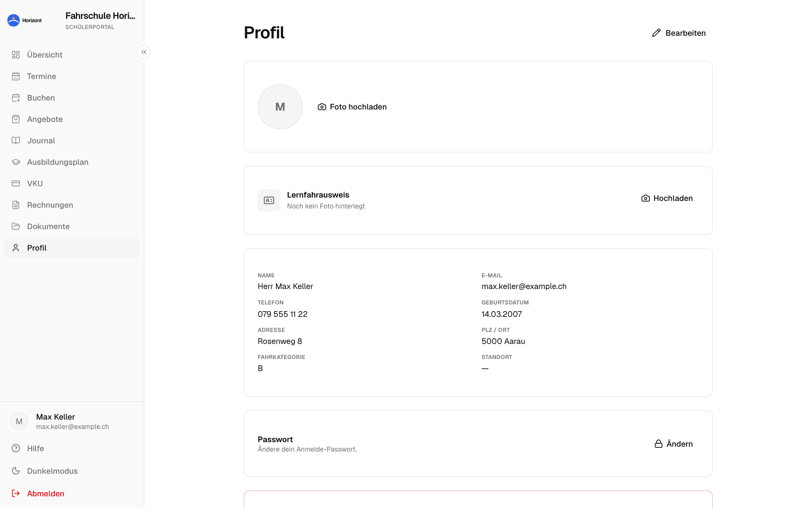Viewport: 812px width, 508px height.
Task: Click the email max.keller@example.ch in profile card
Action: point(524,286)
